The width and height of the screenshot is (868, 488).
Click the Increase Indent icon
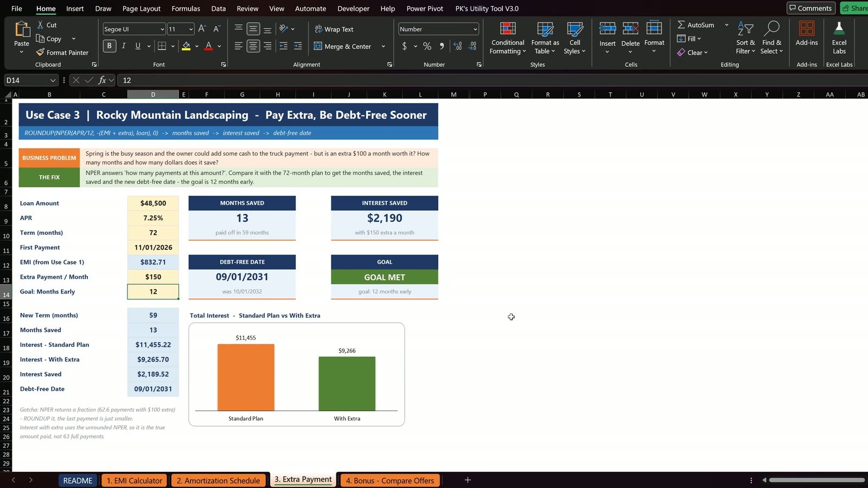(x=298, y=46)
